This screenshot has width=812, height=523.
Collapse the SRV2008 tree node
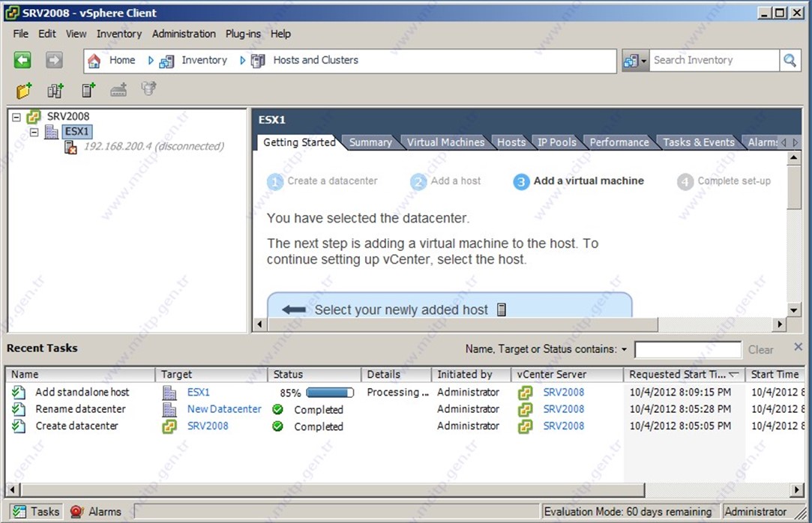click(16, 117)
